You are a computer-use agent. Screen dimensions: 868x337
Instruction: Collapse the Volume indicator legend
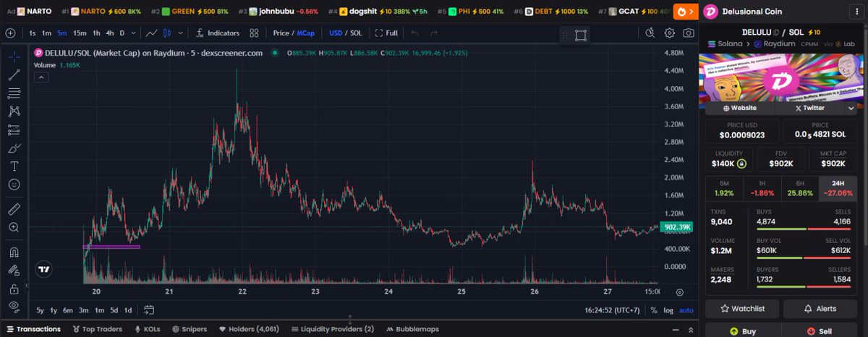(41, 77)
